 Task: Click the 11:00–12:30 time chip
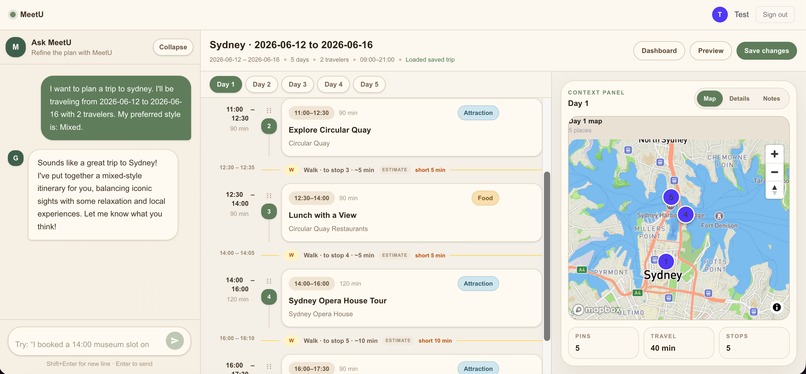coord(312,113)
